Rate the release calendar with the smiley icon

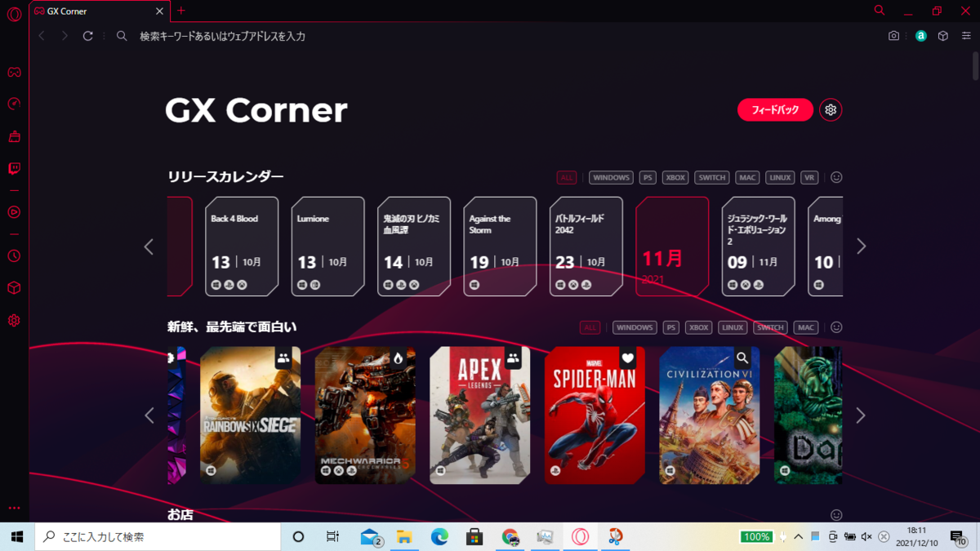coord(836,177)
